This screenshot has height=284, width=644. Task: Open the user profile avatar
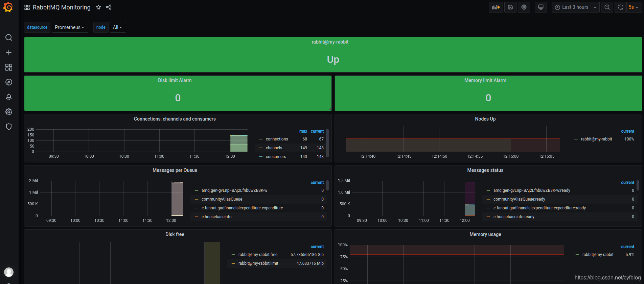tap(9, 272)
